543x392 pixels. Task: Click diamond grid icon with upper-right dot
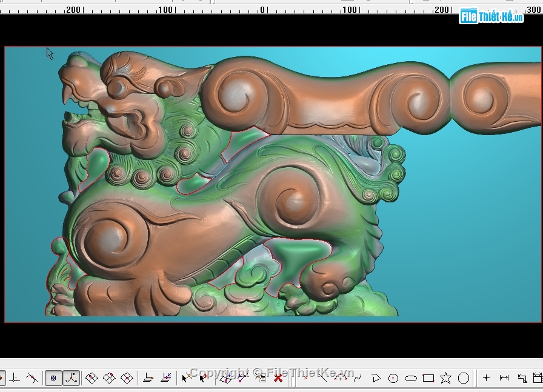(x=109, y=378)
